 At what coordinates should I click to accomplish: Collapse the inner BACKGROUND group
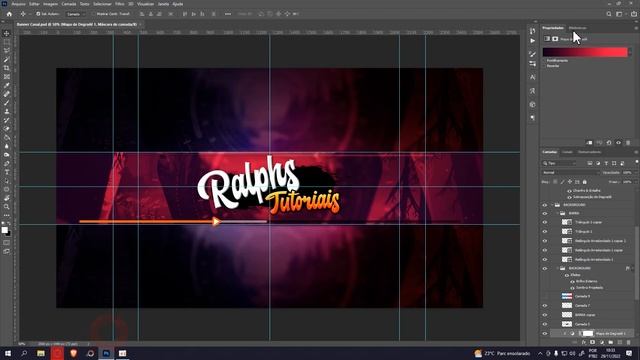coord(558,268)
